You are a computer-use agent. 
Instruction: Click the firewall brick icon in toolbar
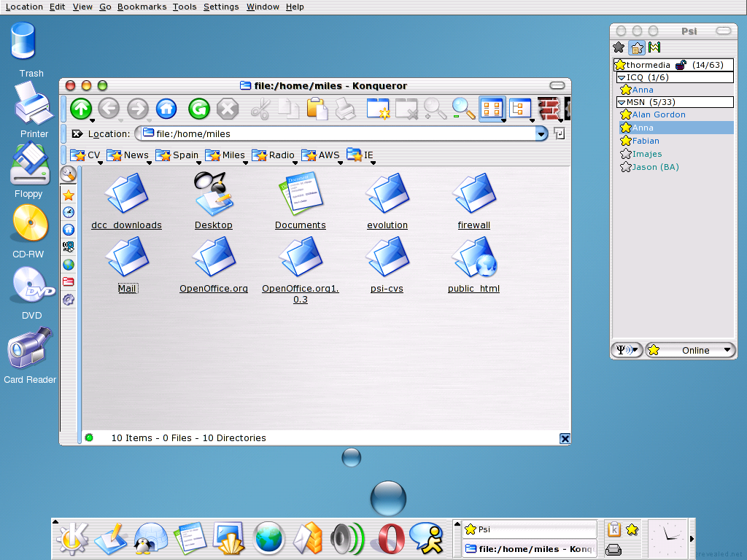click(x=549, y=109)
